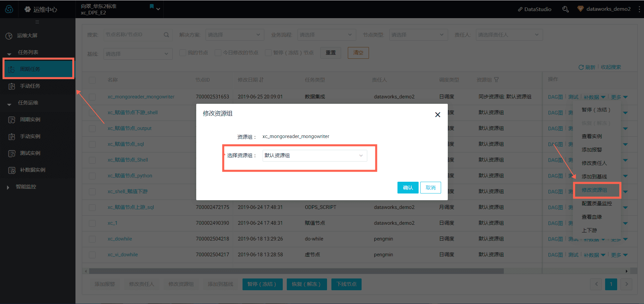The image size is (644, 304).
Task: Open the xc_dowhile task link
Action: click(120, 238)
